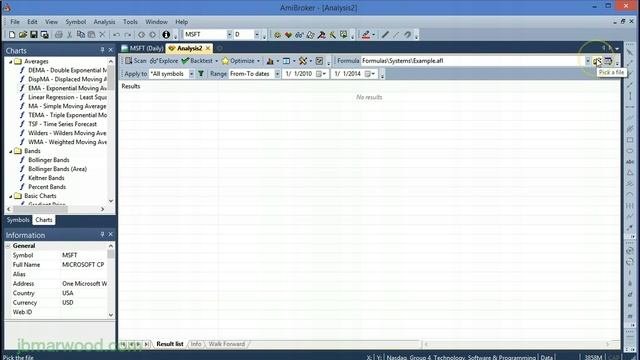Viewport: 640px width, 360px height.
Task: Open the Tools menu
Action: (130, 22)
